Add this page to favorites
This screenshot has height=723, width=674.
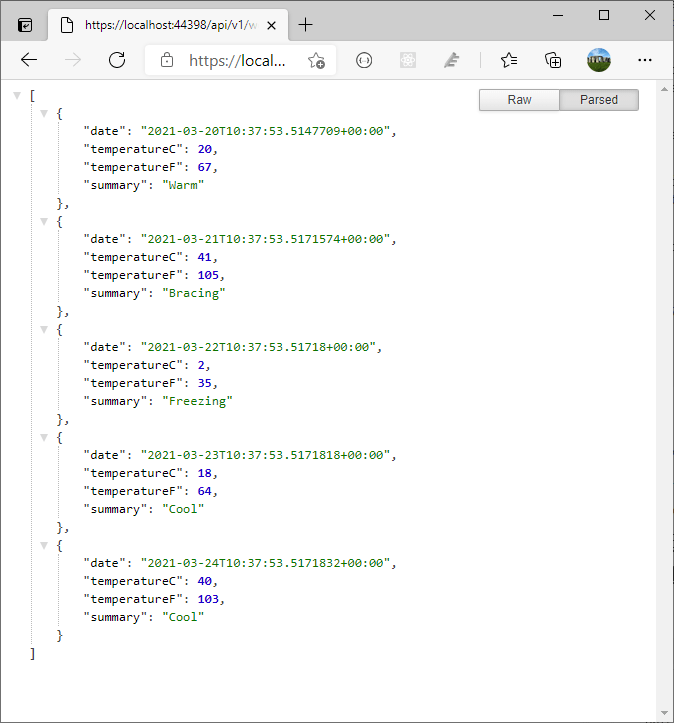coord(317,60)
